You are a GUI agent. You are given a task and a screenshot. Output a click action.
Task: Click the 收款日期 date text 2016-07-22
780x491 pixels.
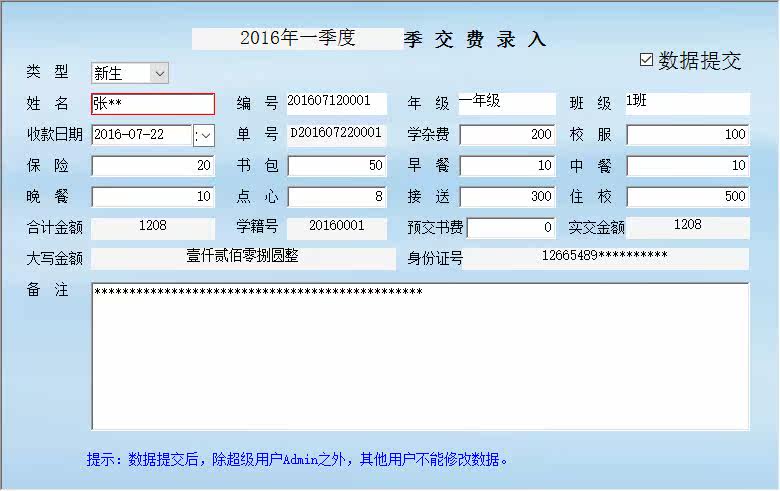point(129,135)
